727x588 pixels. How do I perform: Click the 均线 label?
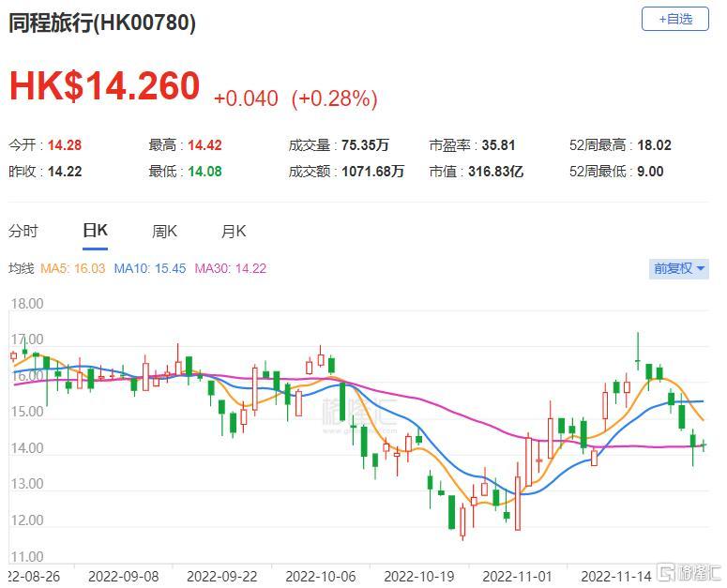click(22, 269)
